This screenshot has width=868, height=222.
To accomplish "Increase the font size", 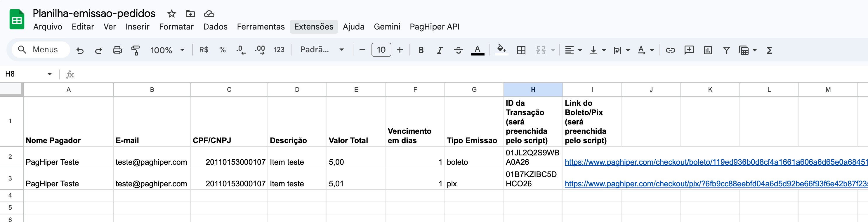I will tap(400, 50).
